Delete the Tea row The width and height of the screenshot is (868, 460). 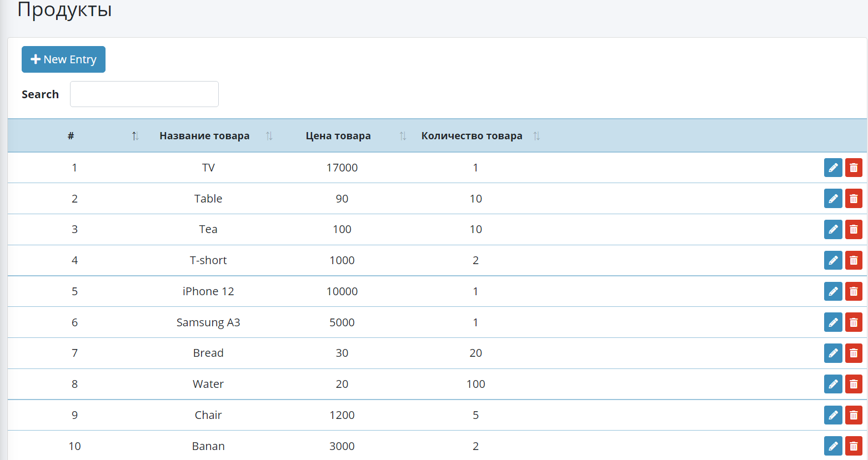click(x=854, y=229)
